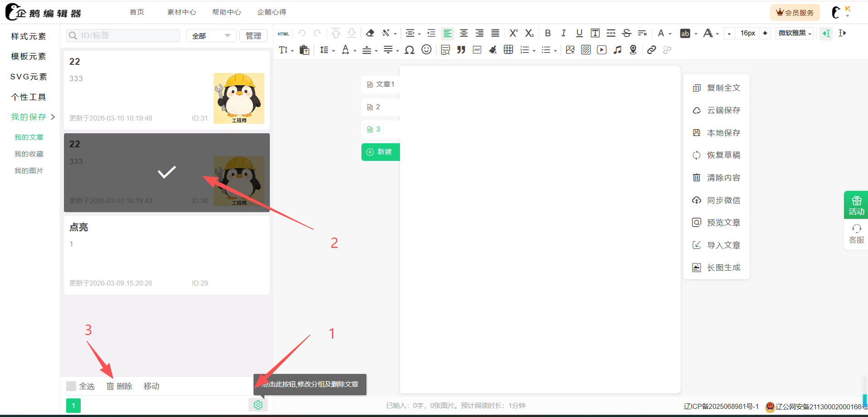Click the insert music icon
The height and width of the screenshot is (417, 868).
[617, 50]
